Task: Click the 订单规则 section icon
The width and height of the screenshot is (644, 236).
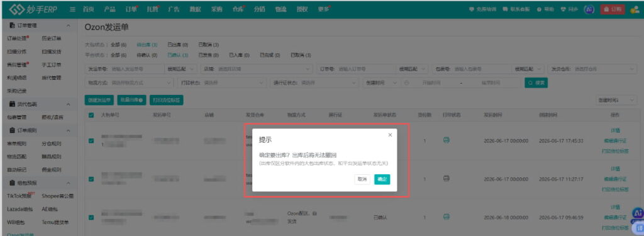Action: (x=12, y=130)
